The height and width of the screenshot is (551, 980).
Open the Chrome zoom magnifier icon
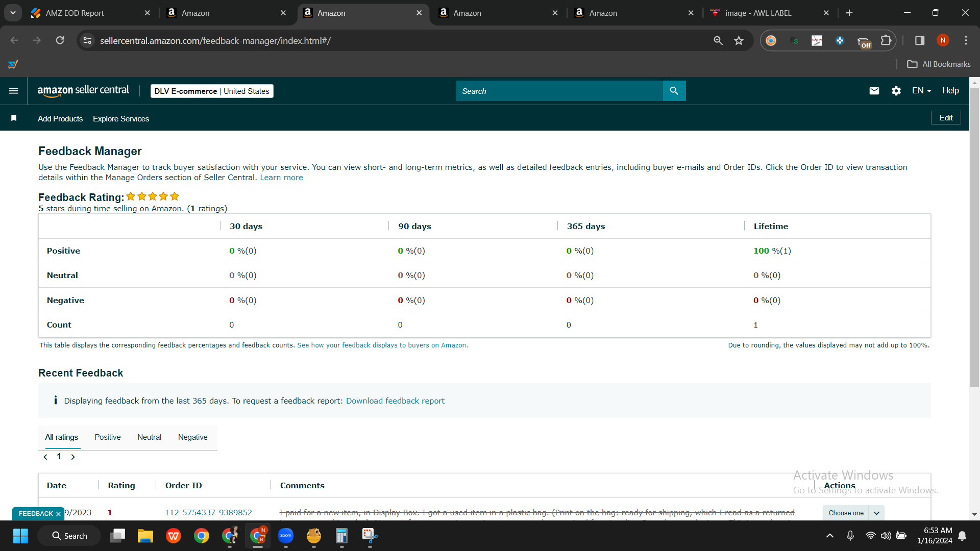point(718,40)
